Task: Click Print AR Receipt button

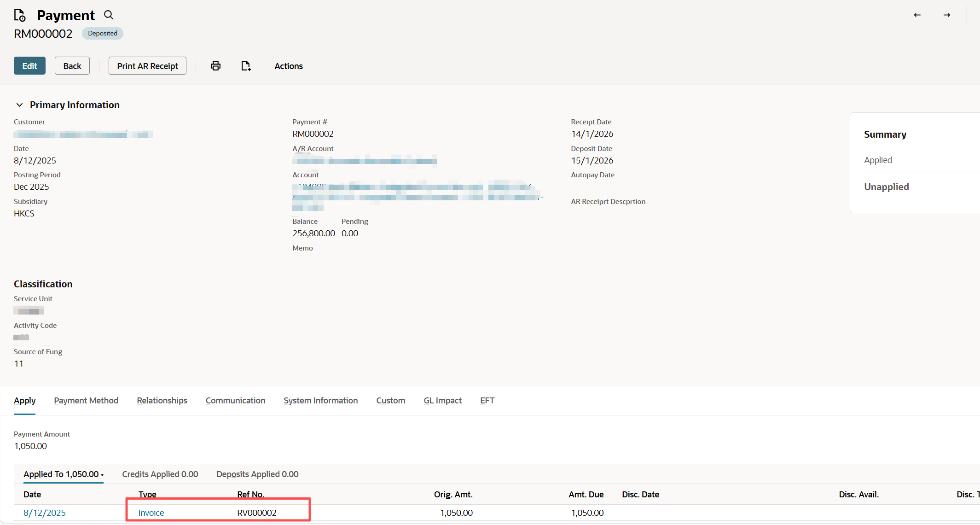Action: point(147,66)
